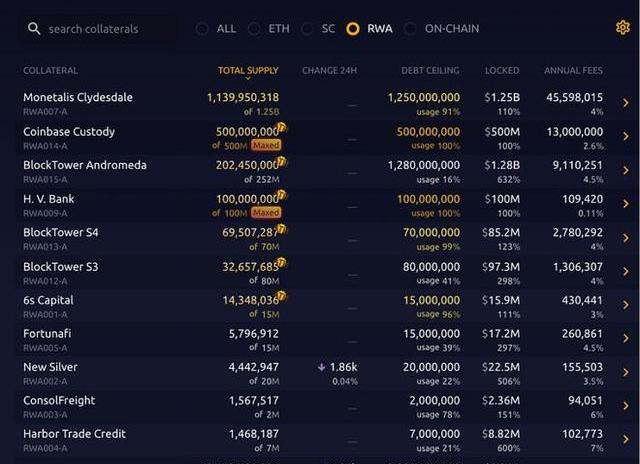Viewport: 640px width, 464px height.
Task: Choose the ON-CHAIN filter option
Action: click(410, 29)
